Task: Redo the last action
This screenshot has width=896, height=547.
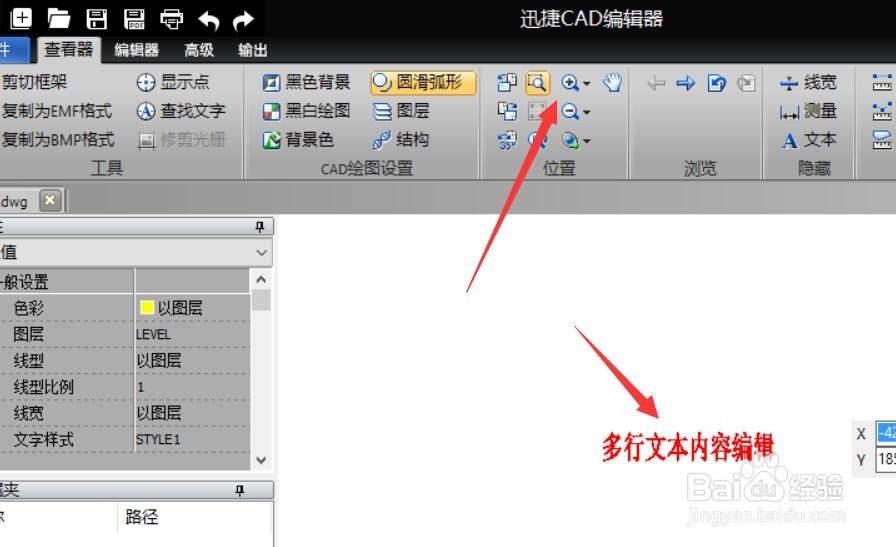Action: (x=243, y=21)
